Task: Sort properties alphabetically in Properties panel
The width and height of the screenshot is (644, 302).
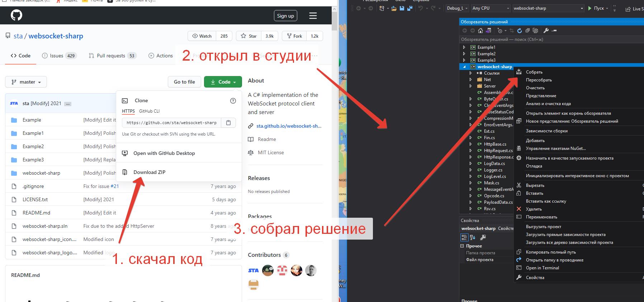Action: 473,237
